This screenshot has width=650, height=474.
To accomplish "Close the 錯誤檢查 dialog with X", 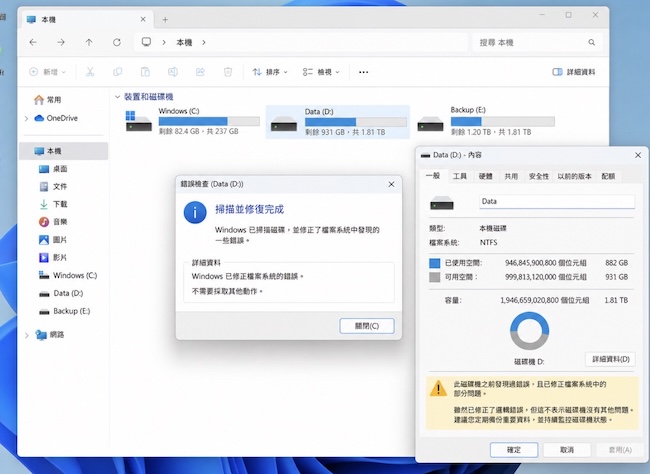I will 391,184.
